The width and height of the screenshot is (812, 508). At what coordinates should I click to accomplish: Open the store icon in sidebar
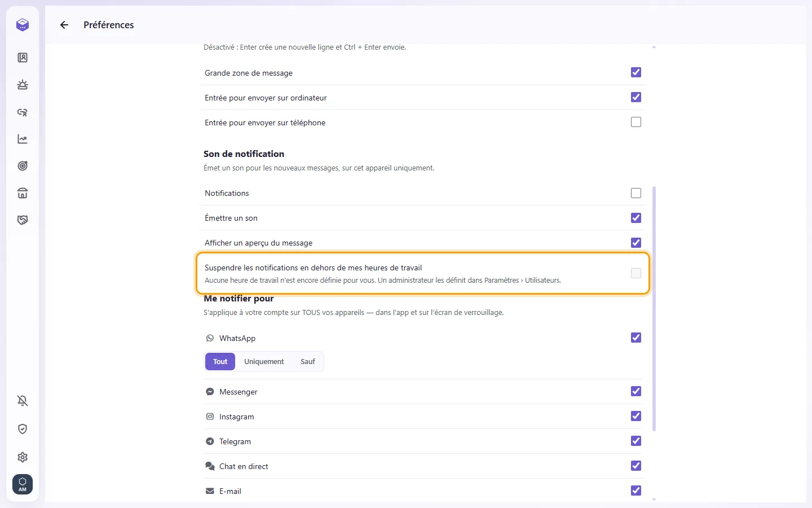pyautogui.click(x=23, y=193)
